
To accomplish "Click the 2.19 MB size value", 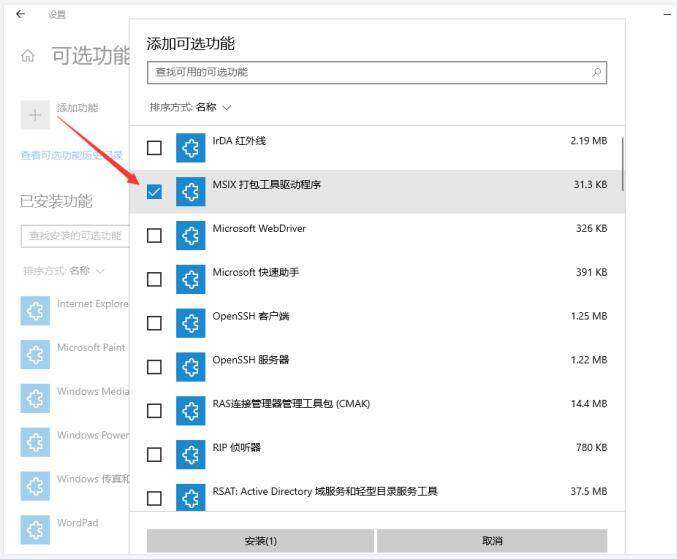I will click(x=589, y=141).
